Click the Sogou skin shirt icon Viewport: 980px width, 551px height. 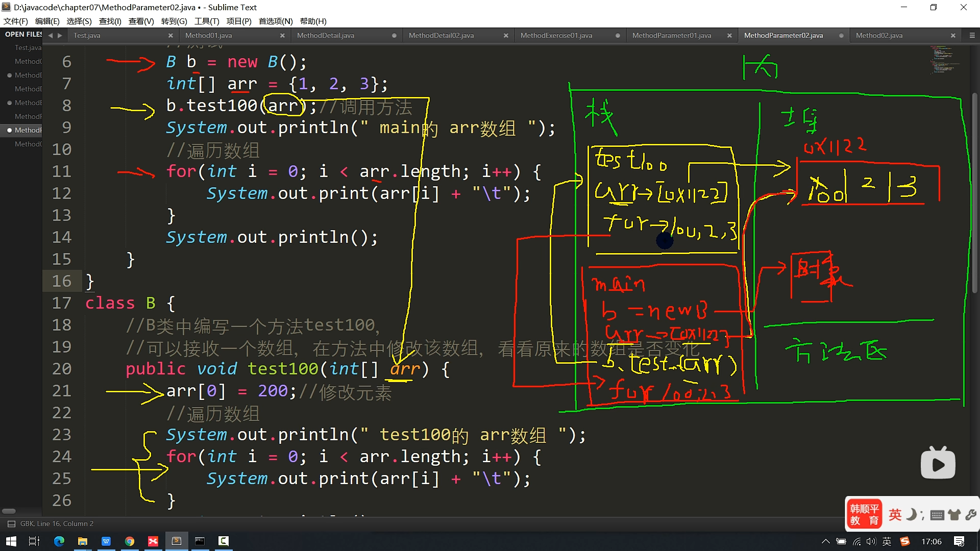954,515
